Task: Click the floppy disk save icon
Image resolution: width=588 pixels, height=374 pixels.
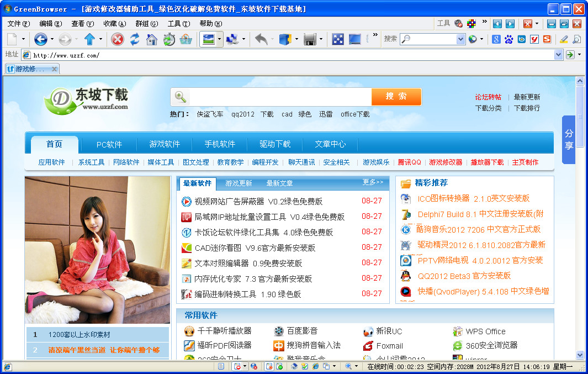Action: pyautogui.click(x=310, y=39)
